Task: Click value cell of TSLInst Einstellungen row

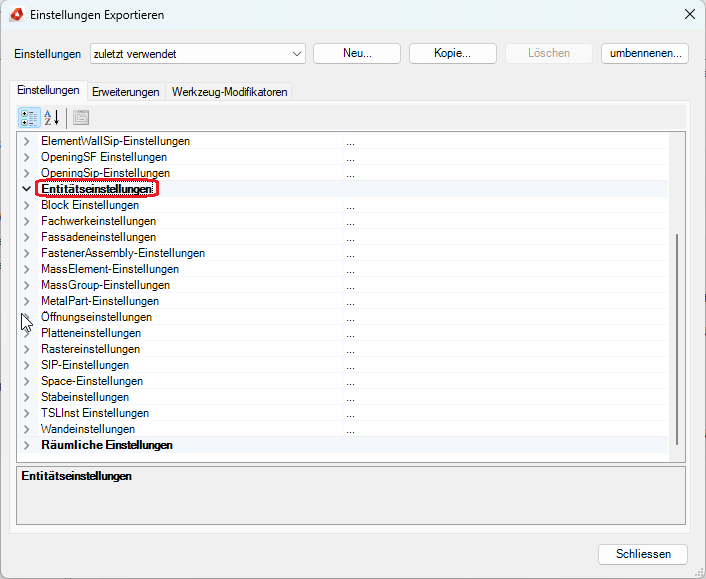Action: tap(505, 413)
